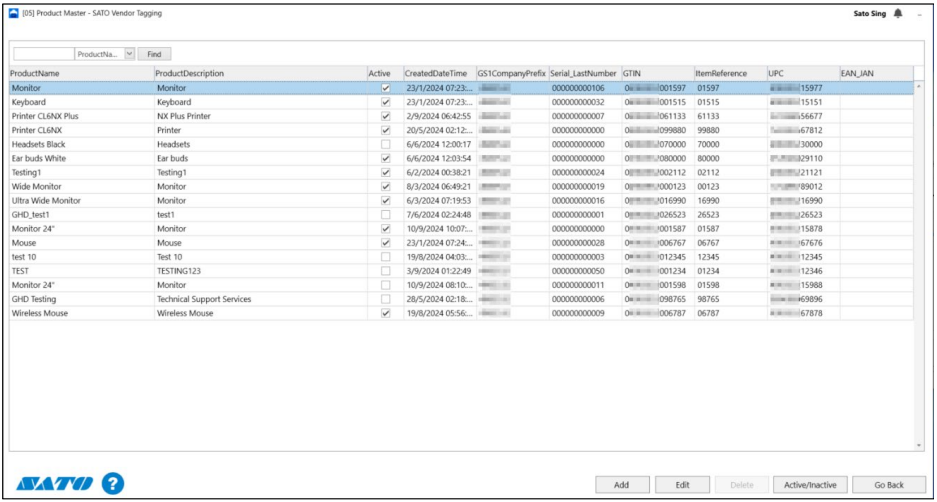Open notifications via the bell icon
The image size is (937, 502).
(x=897, y=13)
